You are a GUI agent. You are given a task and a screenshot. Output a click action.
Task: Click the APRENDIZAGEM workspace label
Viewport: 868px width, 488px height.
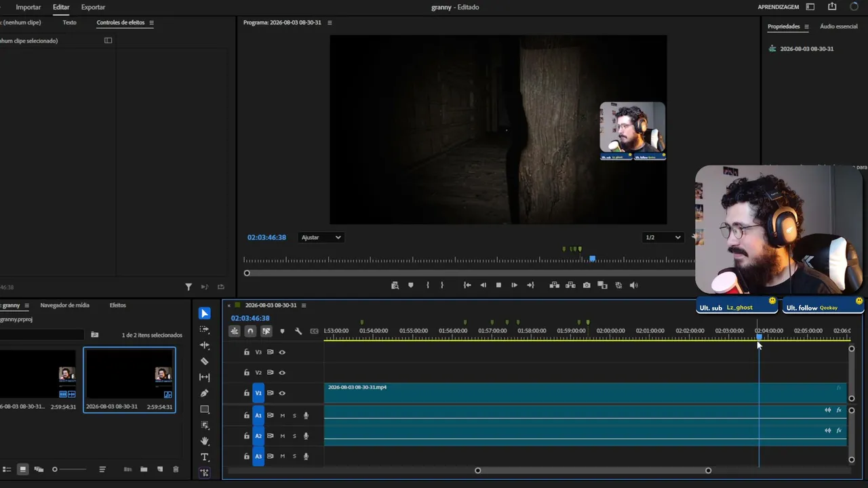coord(778,7)
